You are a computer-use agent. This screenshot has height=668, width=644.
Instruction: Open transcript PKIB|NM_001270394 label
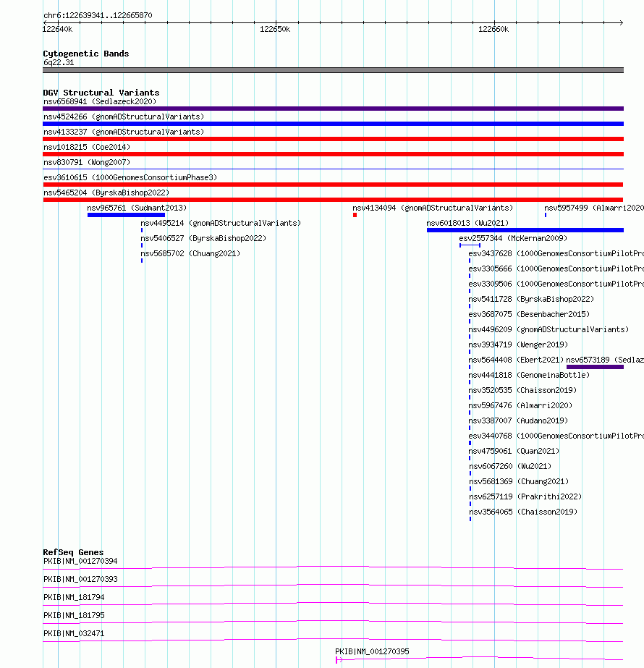click(80, 562)
